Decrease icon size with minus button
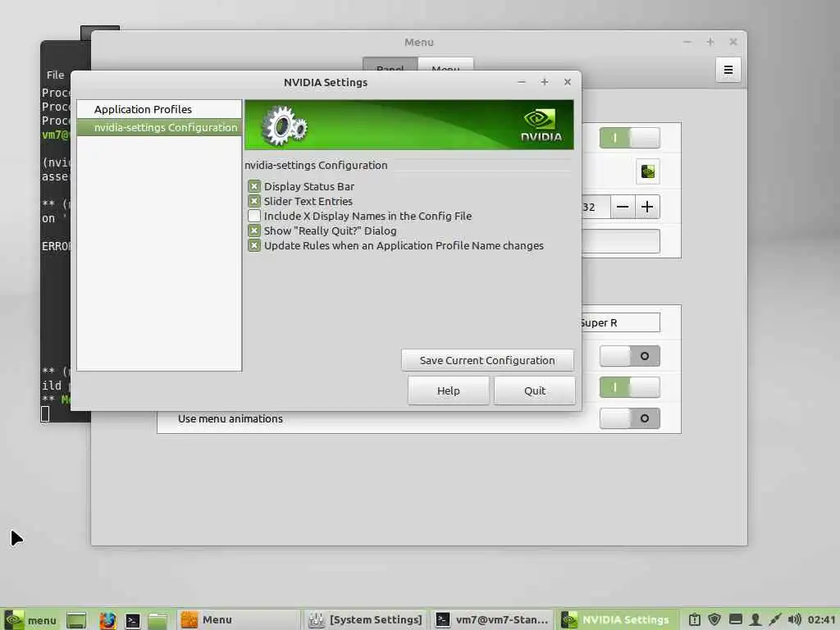 point(623,207)
